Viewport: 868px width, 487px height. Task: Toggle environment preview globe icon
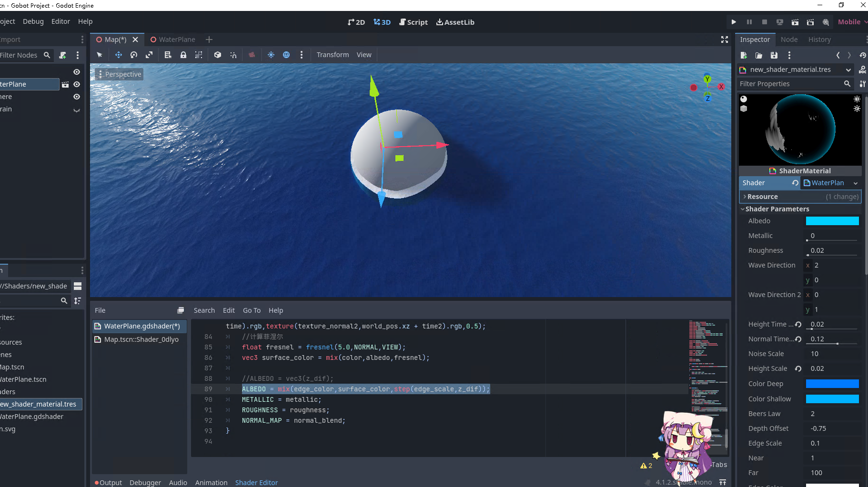click(x=286, y=55)
